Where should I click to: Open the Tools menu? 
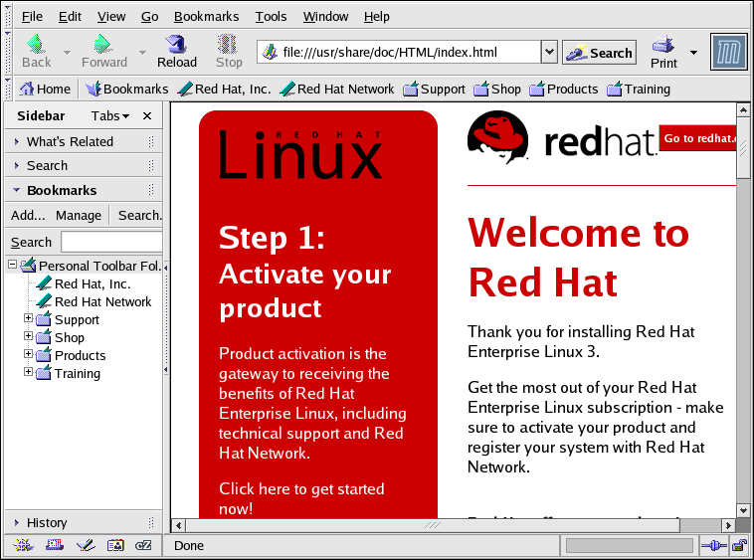[271, 16]
